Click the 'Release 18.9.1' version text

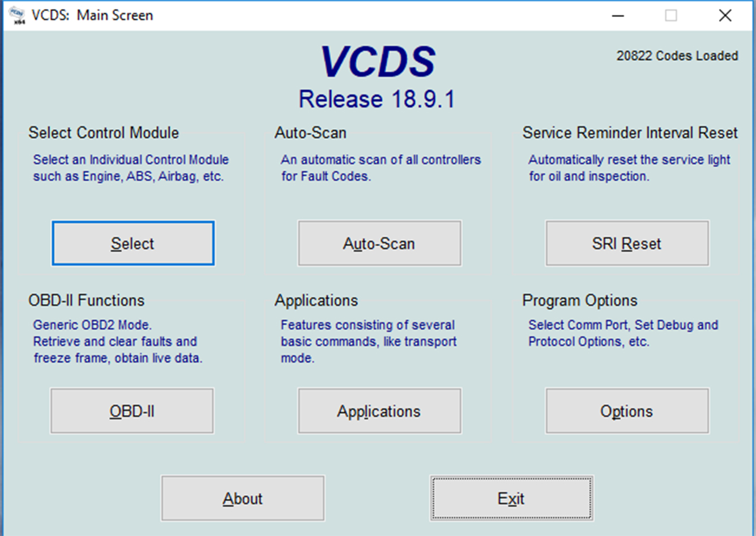tap(377, 99)
